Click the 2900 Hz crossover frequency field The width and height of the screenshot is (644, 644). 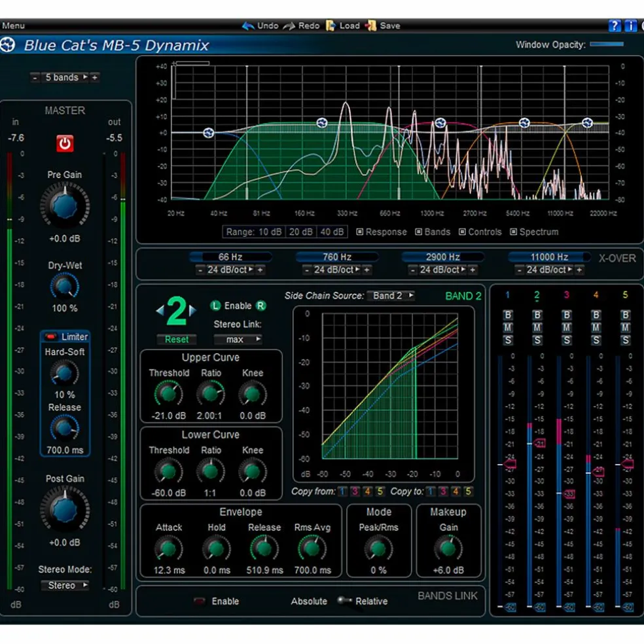[442, 257]
